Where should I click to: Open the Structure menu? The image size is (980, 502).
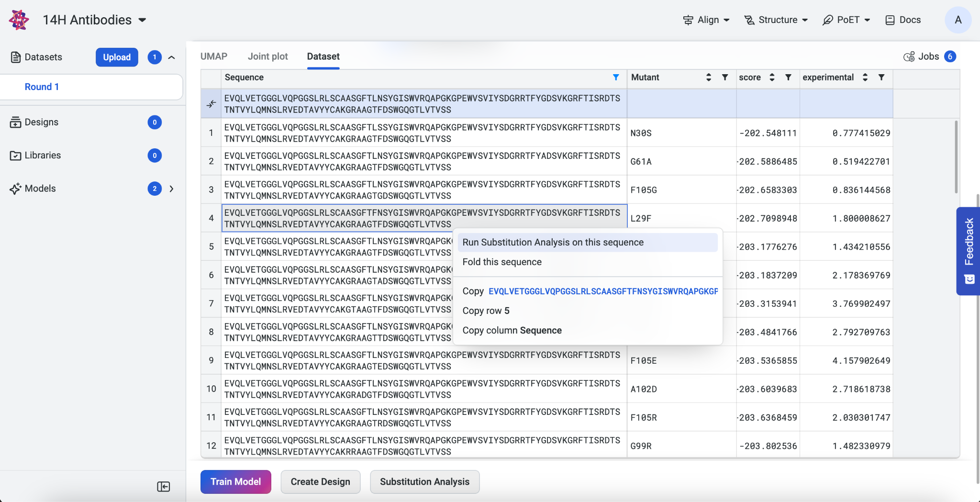[776, 20]
